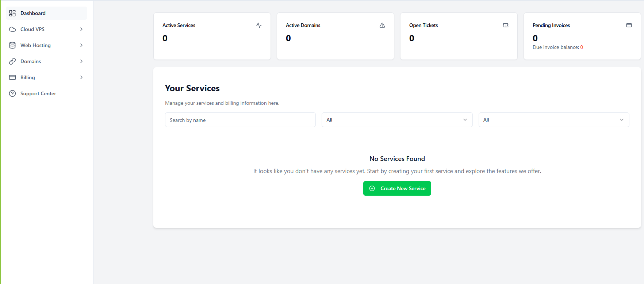This screenshot has width=644, height=284.
Task: Open the first All filter dropdown
Action: coord(397,120)
